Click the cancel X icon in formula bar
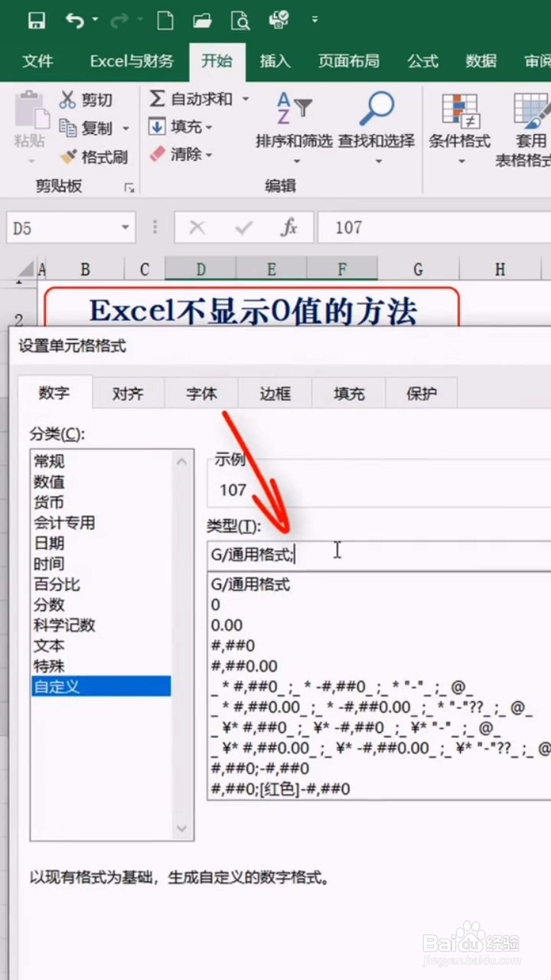 [x=197, y=227]
